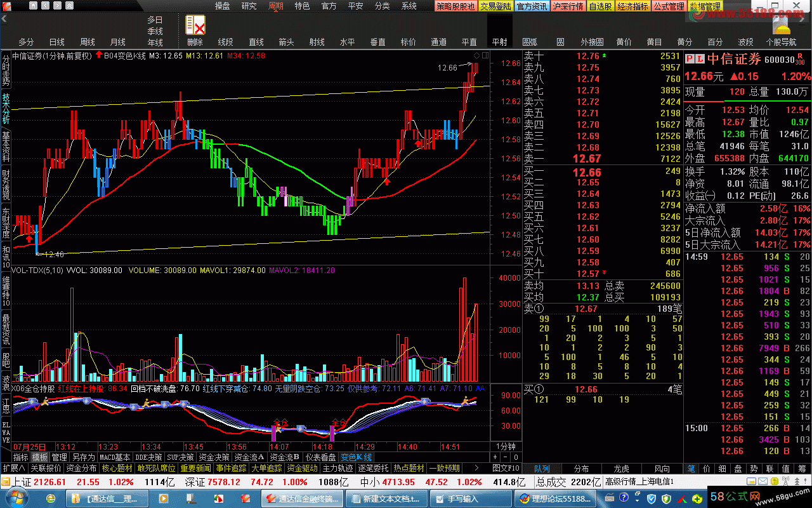The height and width of the screenshot is (508, 812).
Task: Switch to 队列 queue tab
Action: 542,468
